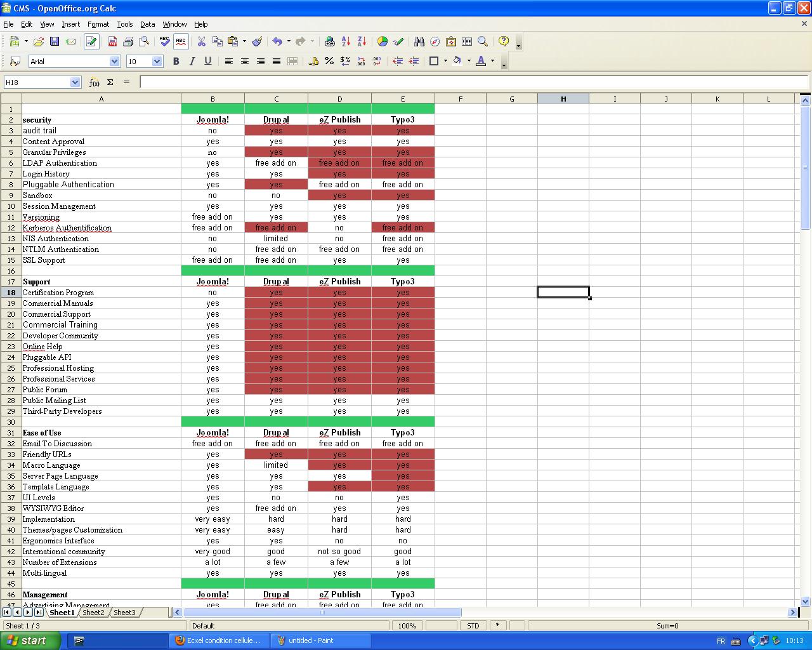The image size is (812, 650).
Task: Align cell text left
Action: pyautogui.click(x=228, y=61)
